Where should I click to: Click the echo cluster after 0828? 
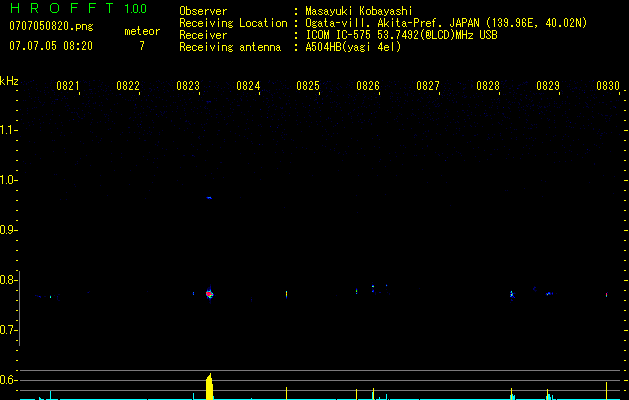(511, 295)
